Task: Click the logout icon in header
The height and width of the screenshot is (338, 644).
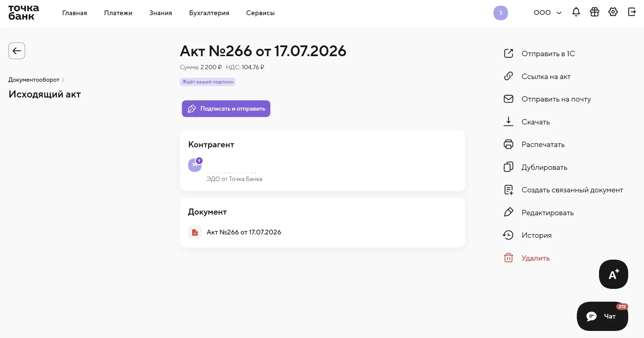Action: tap(632, 12)
